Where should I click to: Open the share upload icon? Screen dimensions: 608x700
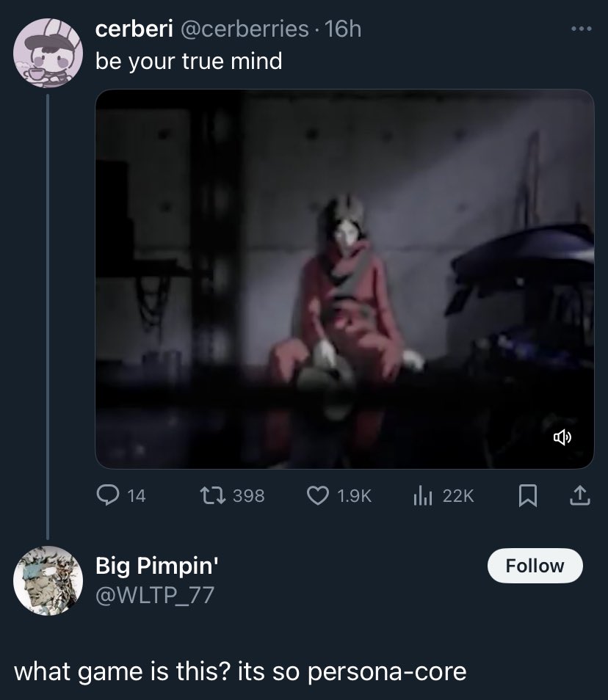coord(580,495)
